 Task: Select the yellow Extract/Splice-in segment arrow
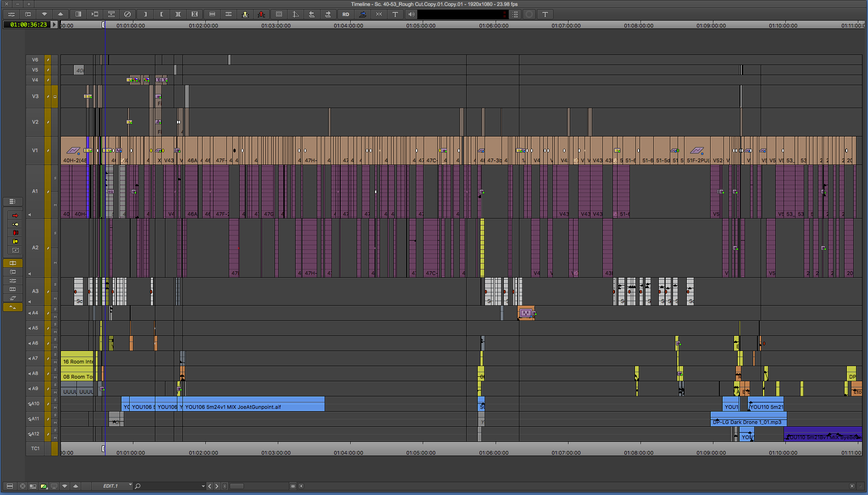click(x=15, y=224)
